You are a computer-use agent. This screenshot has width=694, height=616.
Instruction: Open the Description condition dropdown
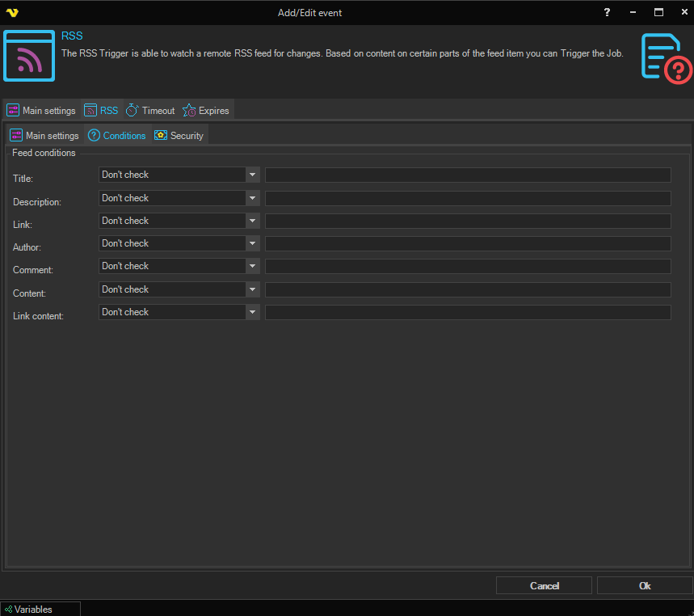pyautogui.click(x=252, y=198)
